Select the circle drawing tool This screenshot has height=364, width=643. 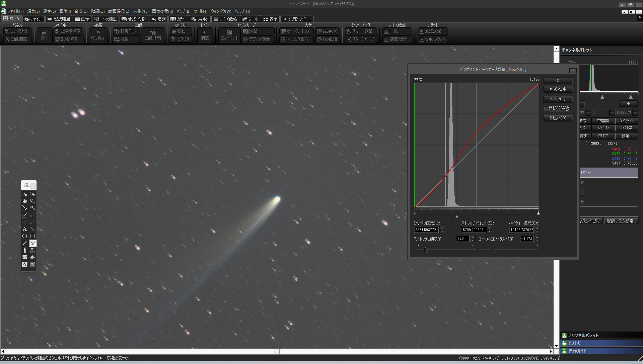pyautogui.click(x=24, y=236)
